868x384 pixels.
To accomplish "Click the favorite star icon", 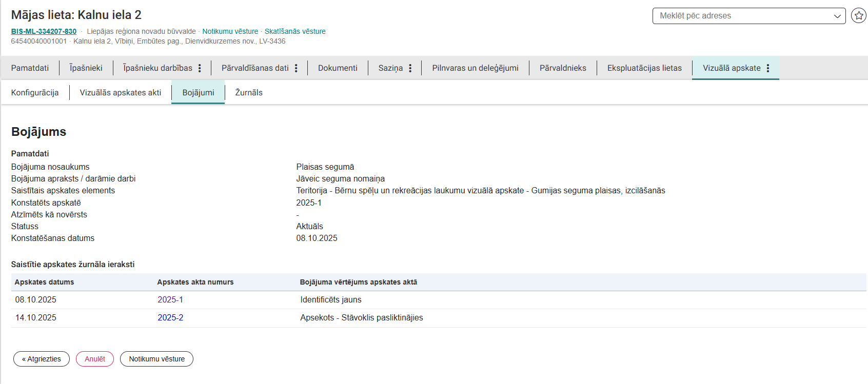I will point(858,16).
